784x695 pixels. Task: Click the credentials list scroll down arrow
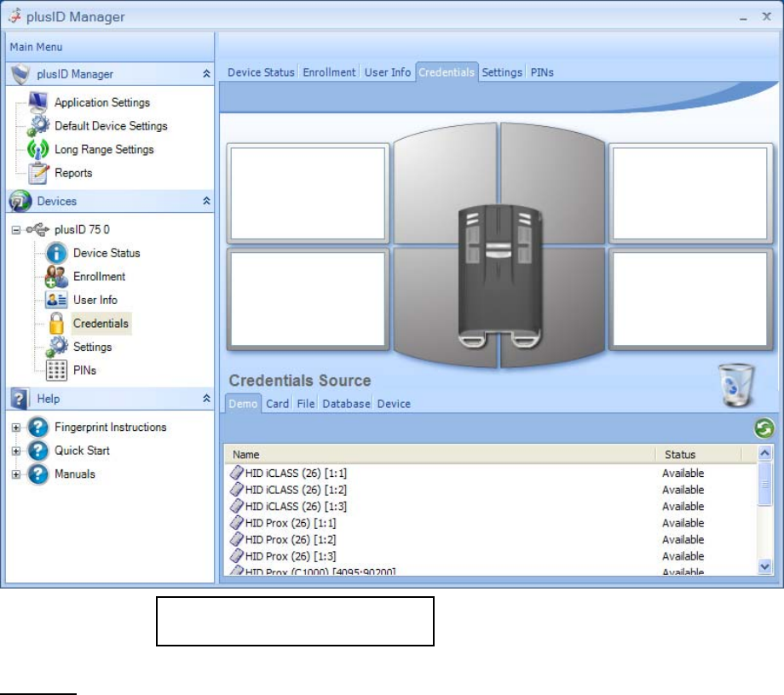(764, 566)
